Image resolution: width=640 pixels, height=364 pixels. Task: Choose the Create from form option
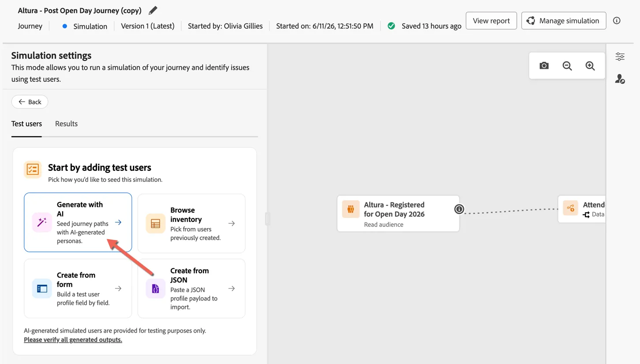[78, 289]
